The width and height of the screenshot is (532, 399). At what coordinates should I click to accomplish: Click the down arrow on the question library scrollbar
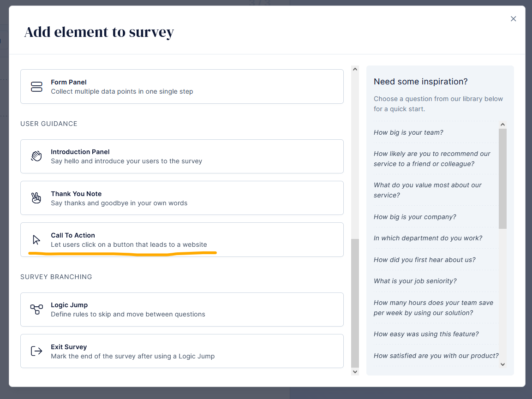click(x=502, y=364)
